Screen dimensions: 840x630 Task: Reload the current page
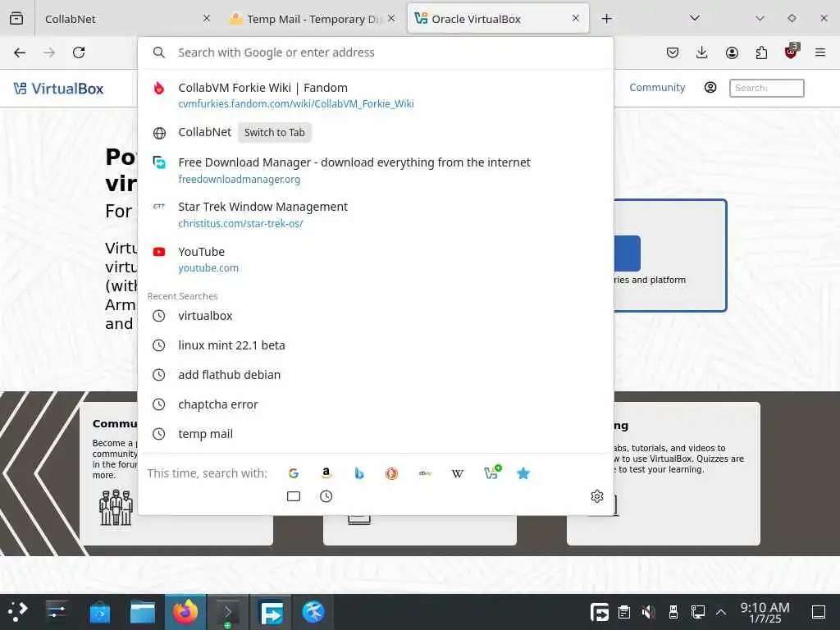point(79,52)
